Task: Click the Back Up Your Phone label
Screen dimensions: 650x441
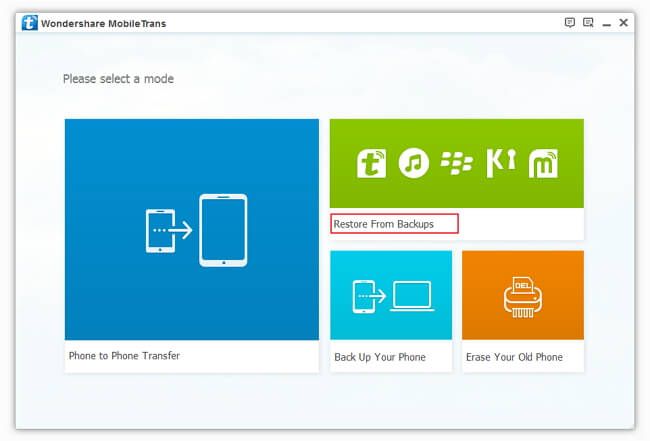Action: coord(380,357)
